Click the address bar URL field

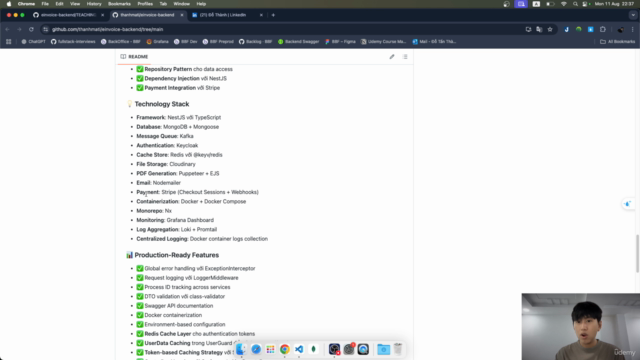click(x=286, y=29)
